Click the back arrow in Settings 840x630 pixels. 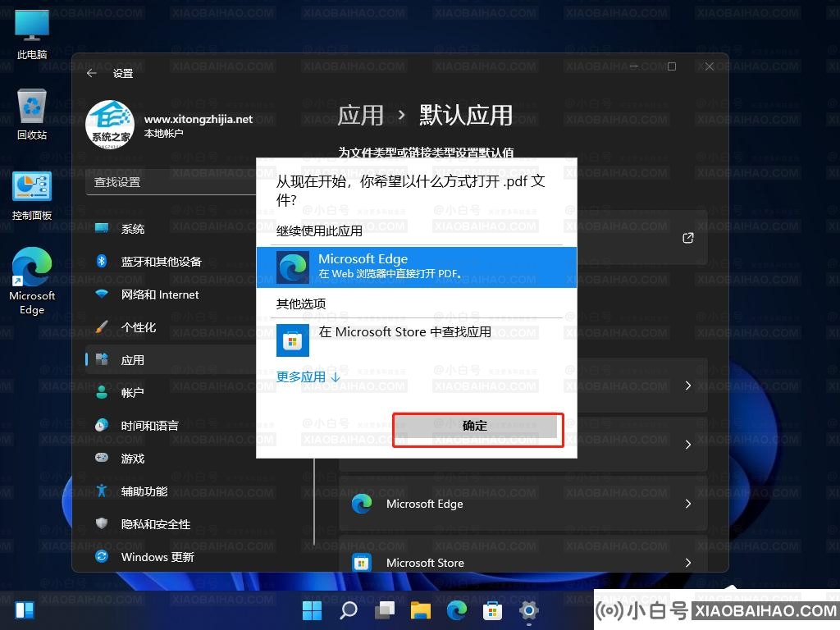92,73
